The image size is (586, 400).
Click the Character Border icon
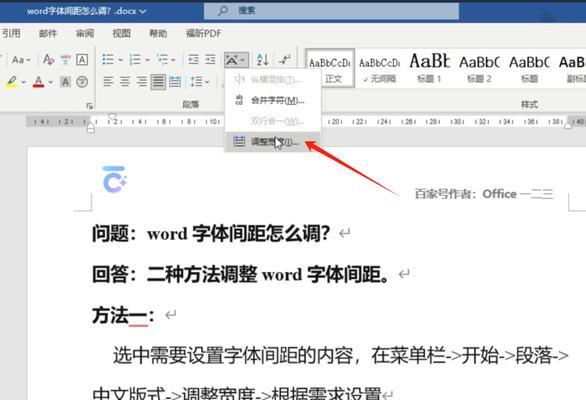coord(82,60)
